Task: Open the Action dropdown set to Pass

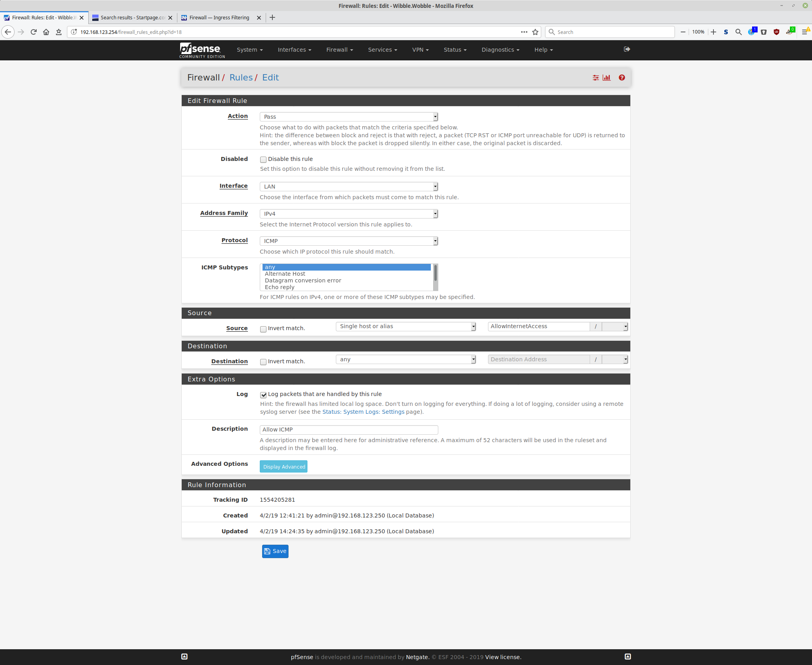Action: [348, 117]
